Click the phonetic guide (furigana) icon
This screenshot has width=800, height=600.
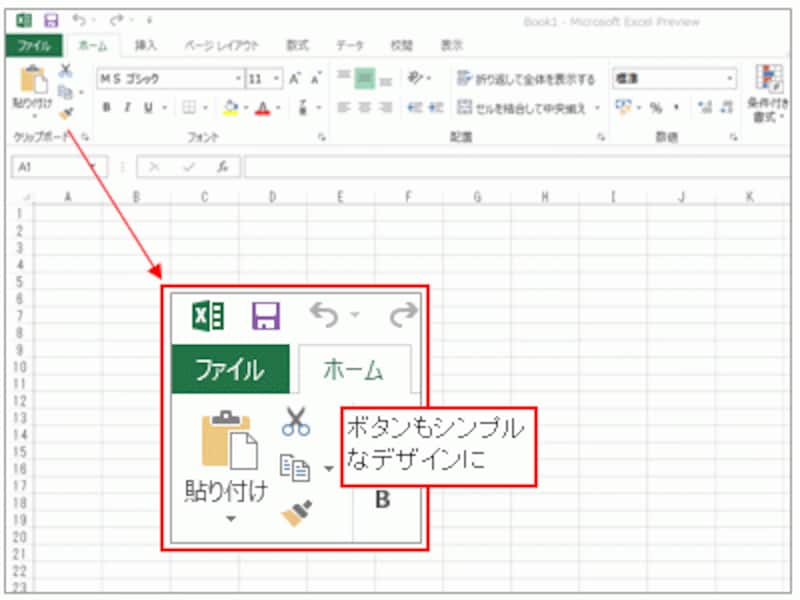click(303, 108)
